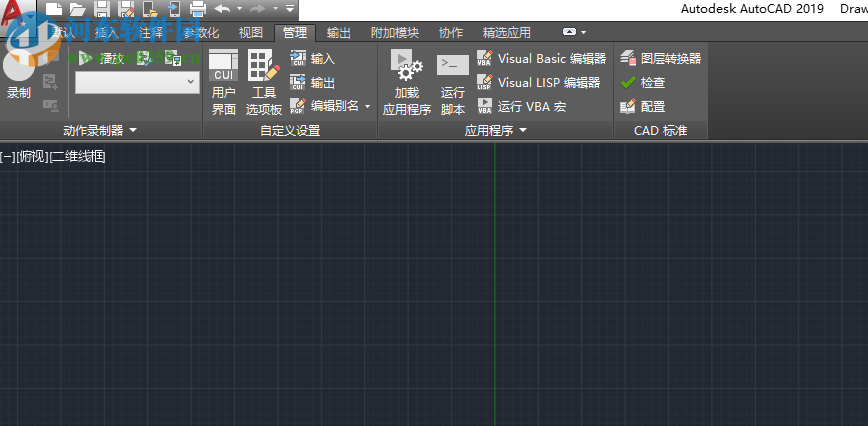Switch to the 默认 ribbon tab

[62, 33]
